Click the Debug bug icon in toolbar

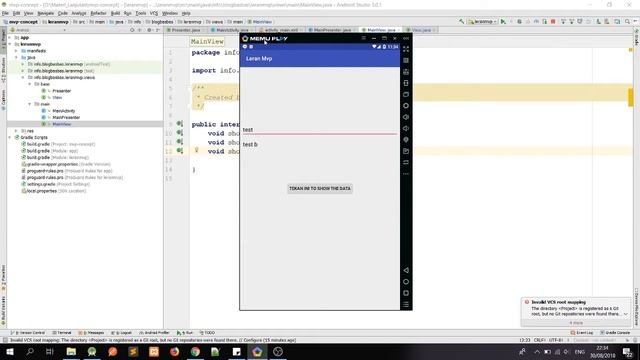tap(519, 22)
